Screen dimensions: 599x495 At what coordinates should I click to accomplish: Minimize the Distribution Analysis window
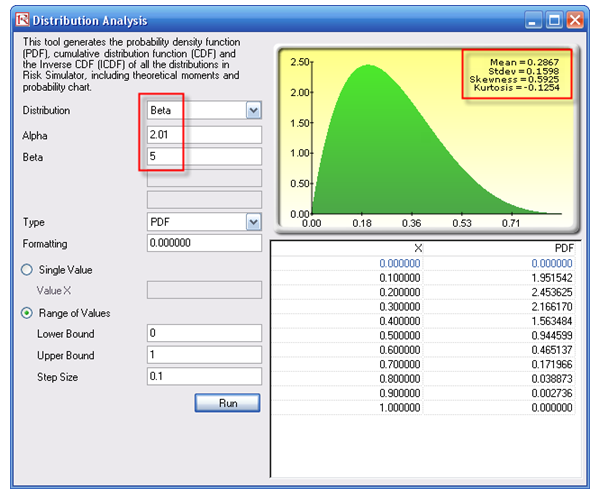coord(533,20)
